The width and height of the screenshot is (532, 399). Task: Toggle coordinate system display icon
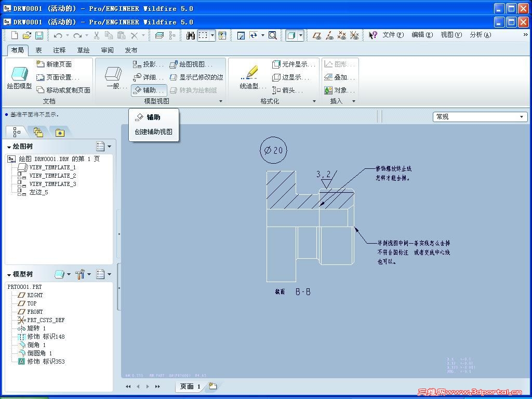(354, 35)
